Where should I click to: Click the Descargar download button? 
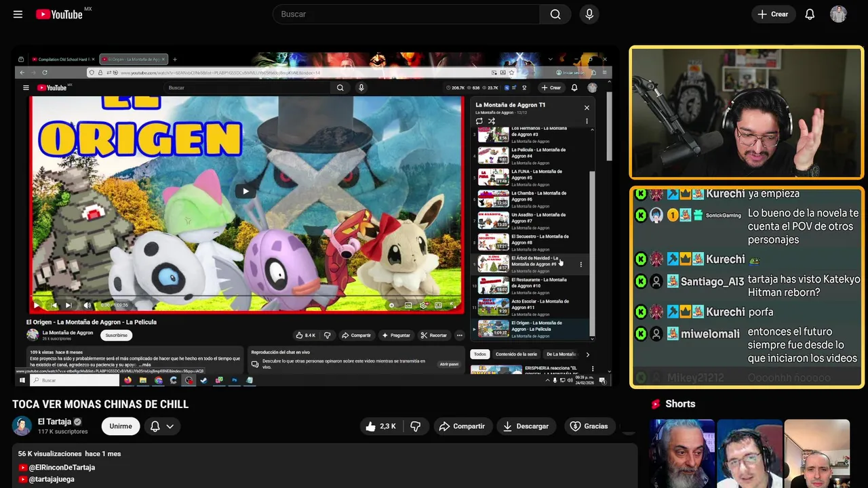[526, 426]
